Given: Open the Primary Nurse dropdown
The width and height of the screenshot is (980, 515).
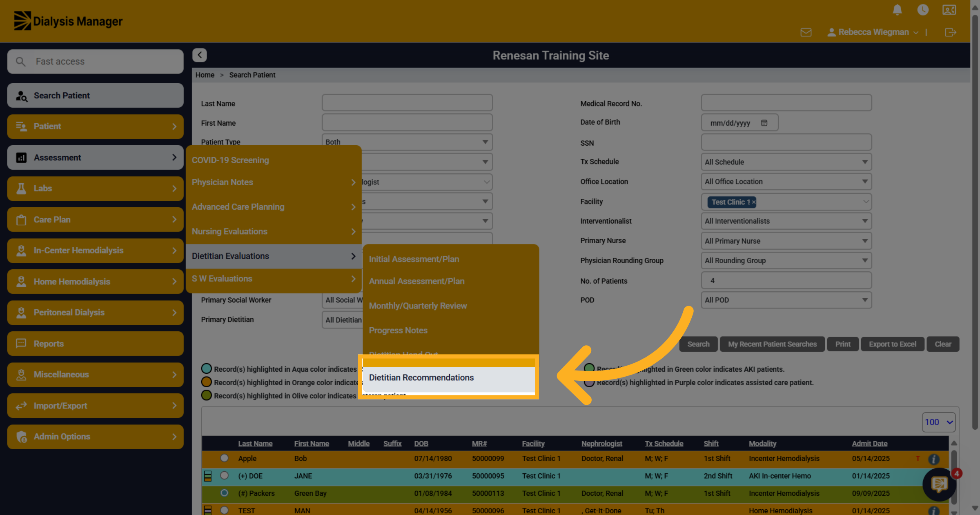Looking at the screenshot, I should (786, 241).
